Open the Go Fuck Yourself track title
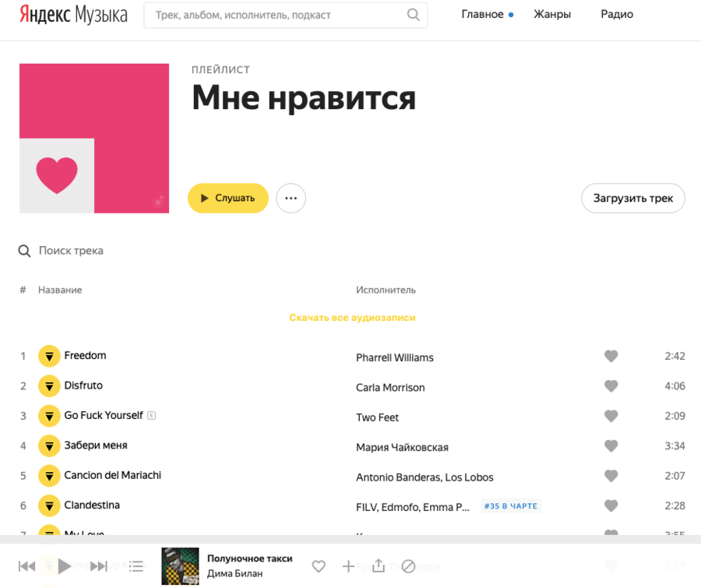This screenshot has height=588, width=701. 104,415
